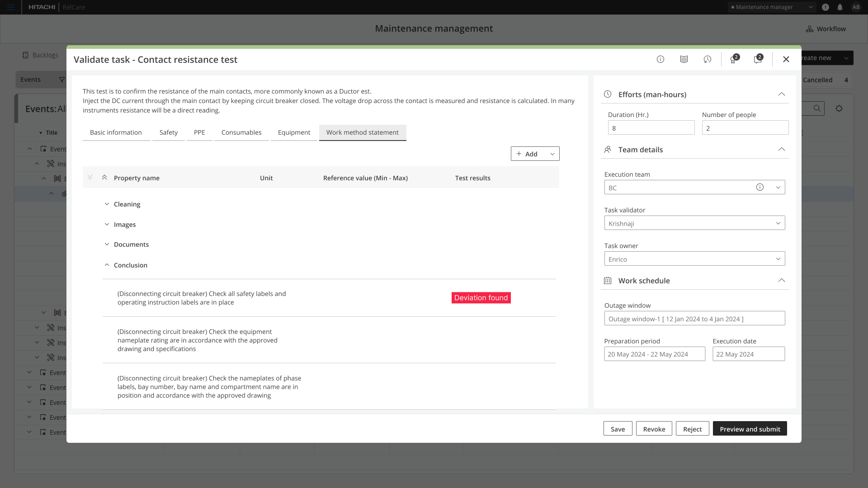868x488 pixels.
Task: Open the Task owner dropdown
Action: (x=694, y=259)
